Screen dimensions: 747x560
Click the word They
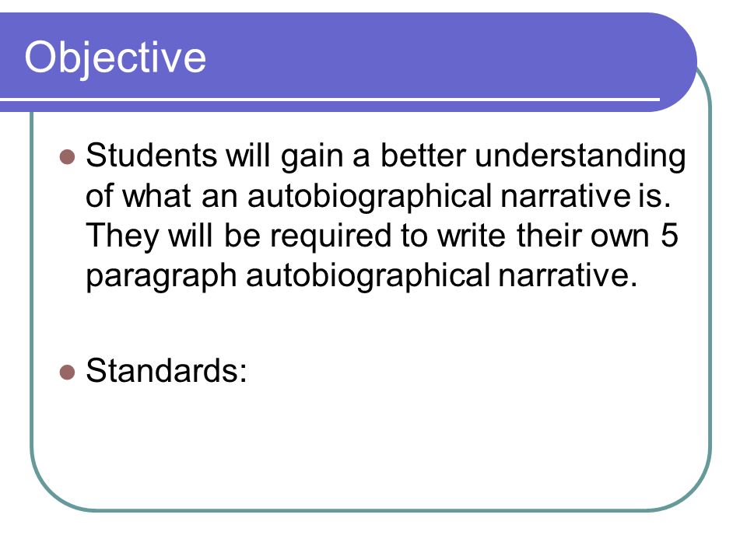point(122,237)
